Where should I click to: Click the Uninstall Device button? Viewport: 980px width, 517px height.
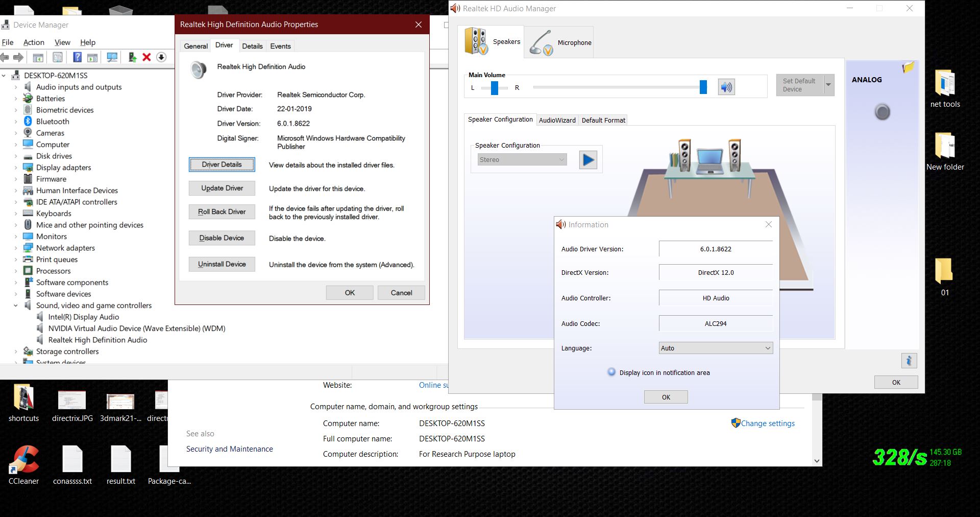[x=222, y=264]
